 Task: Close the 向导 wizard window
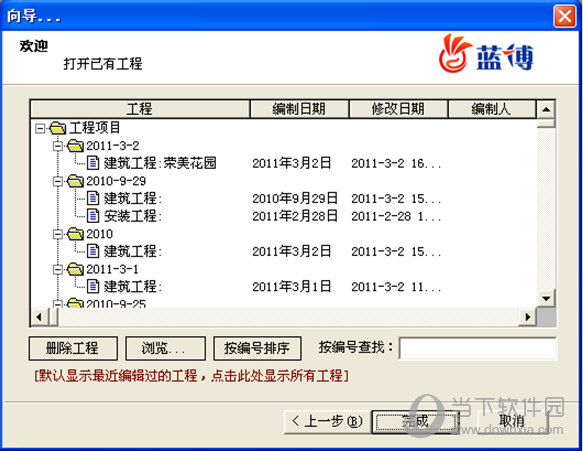[565, 16]
